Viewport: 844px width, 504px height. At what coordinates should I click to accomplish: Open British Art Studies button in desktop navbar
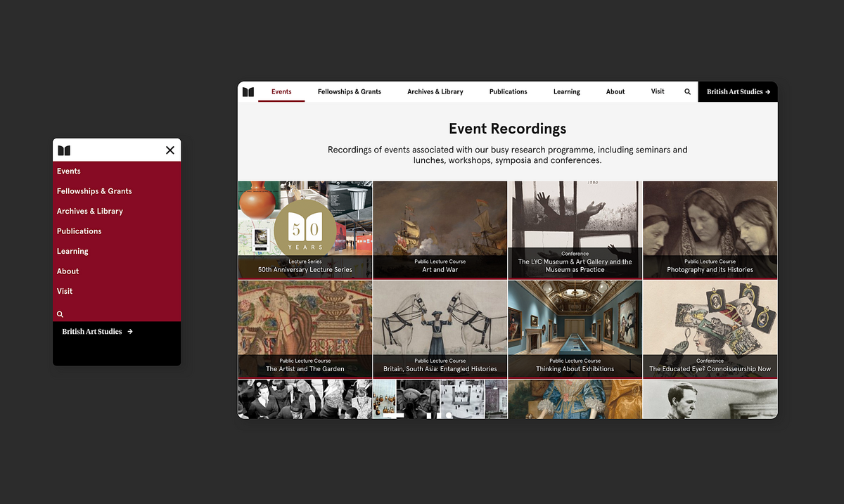tap(738, 92)
